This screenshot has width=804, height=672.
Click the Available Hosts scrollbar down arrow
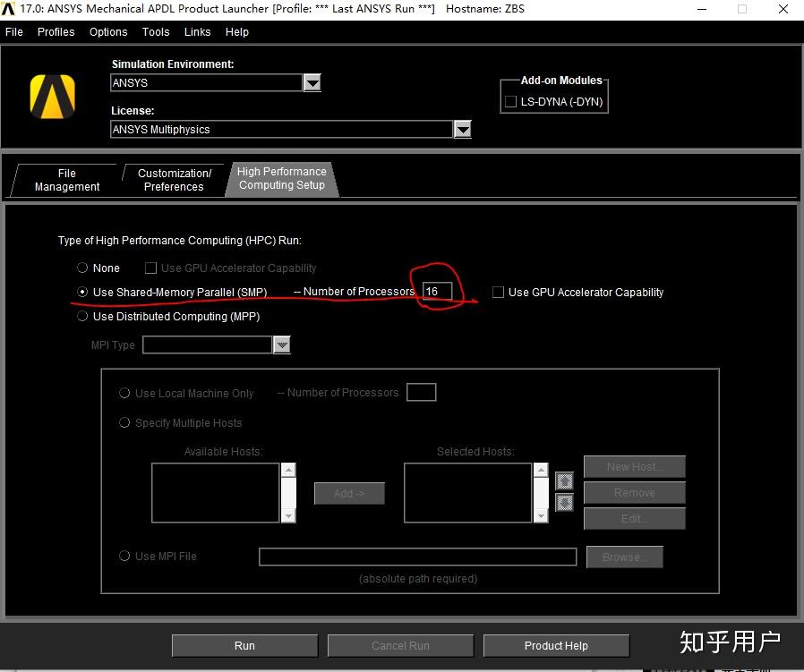click(288, 515)
